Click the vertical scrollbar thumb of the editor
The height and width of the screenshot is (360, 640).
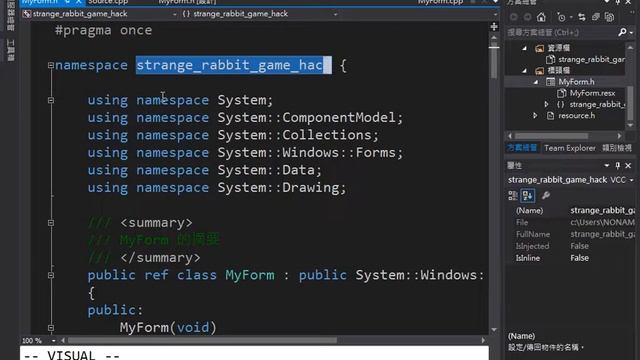494,61
